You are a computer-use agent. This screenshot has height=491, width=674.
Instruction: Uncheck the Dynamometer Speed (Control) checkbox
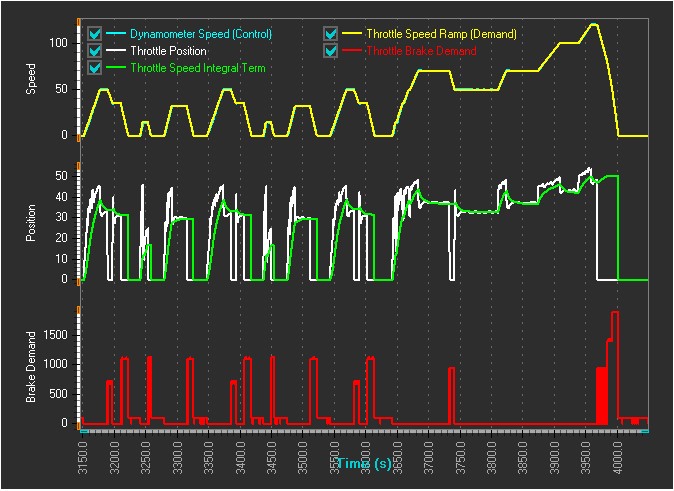click(x=95, y=33)
